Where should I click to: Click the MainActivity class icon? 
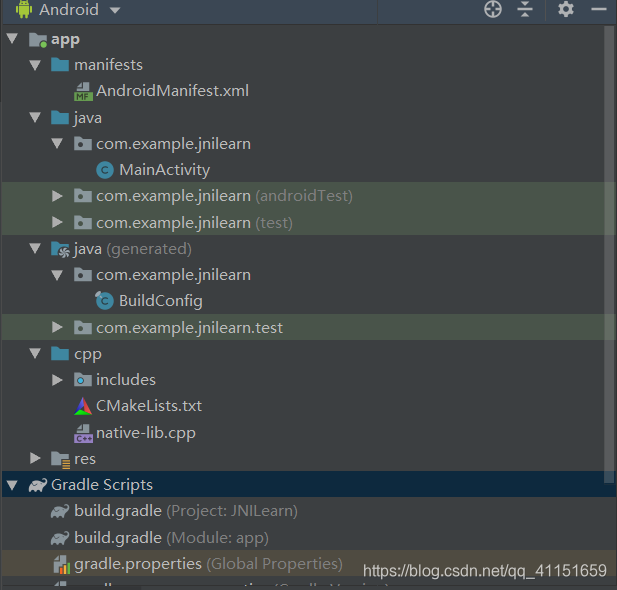[x=105, y=170]
